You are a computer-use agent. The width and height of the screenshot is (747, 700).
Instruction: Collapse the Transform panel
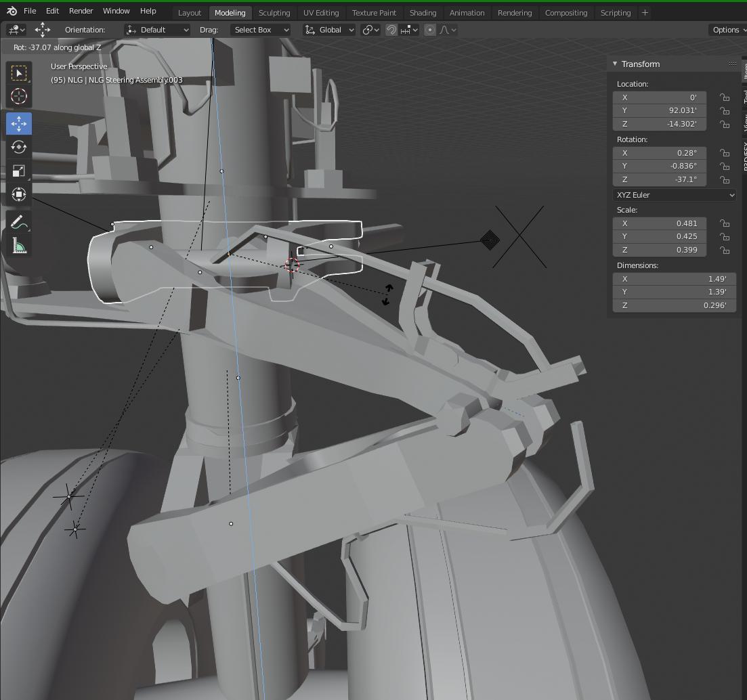(615, 64)
